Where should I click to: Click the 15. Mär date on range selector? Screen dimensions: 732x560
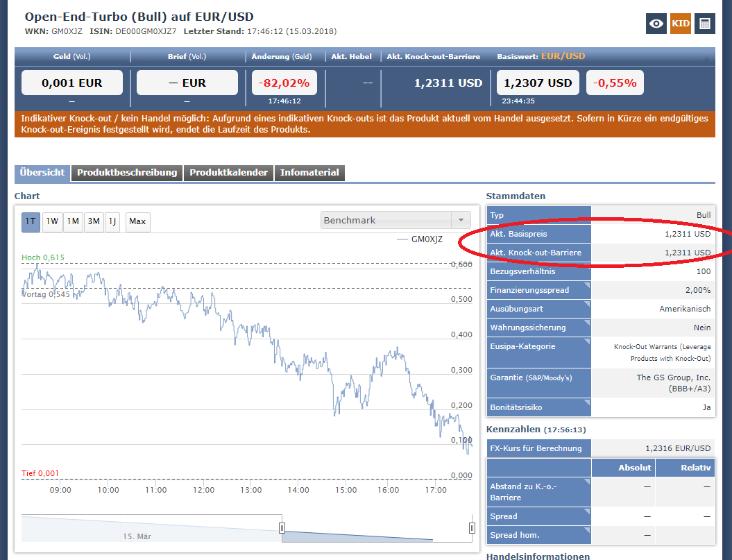pyautogui.click(x=137, y=536)
